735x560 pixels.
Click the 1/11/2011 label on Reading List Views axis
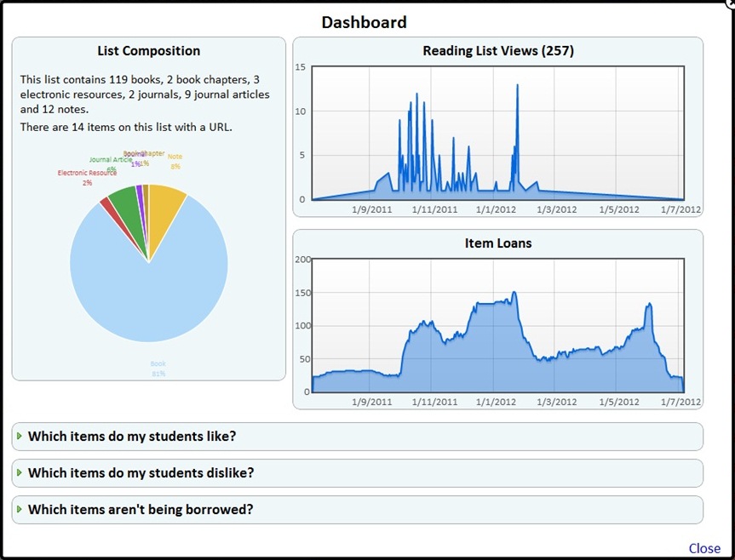point(434,209)
